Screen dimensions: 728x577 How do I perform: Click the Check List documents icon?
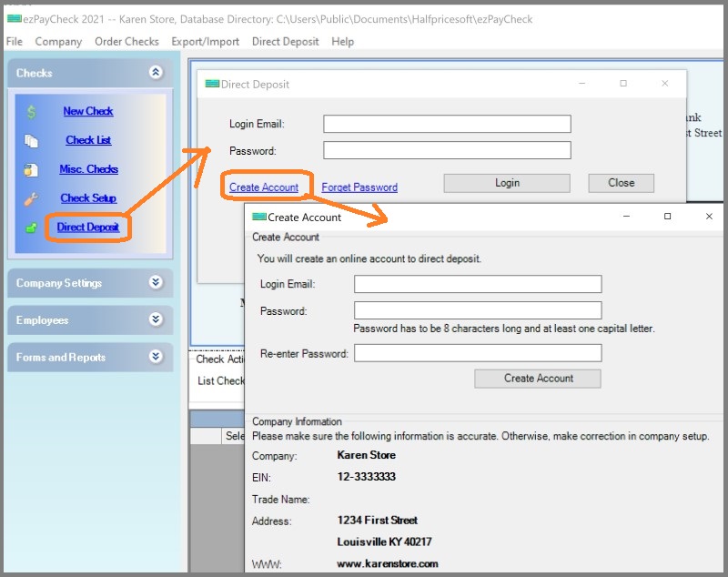pyautogui.click(x=32, y=141)
